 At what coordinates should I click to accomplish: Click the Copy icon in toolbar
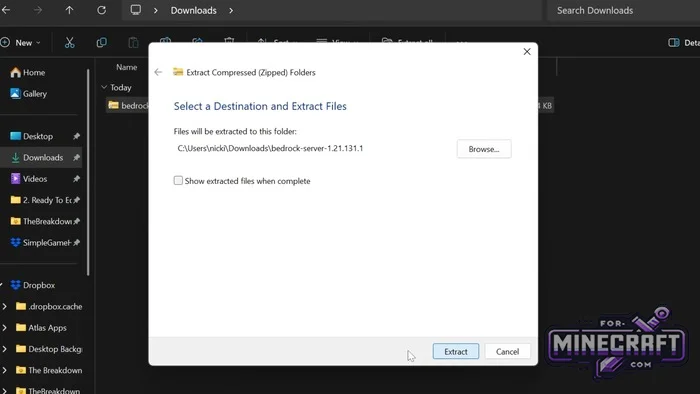(101, 43)
